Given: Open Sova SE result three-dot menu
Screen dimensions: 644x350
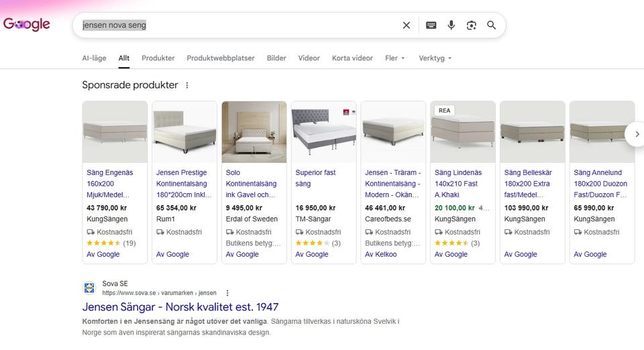Looking at the screenshot, I should tap(227, 293).
